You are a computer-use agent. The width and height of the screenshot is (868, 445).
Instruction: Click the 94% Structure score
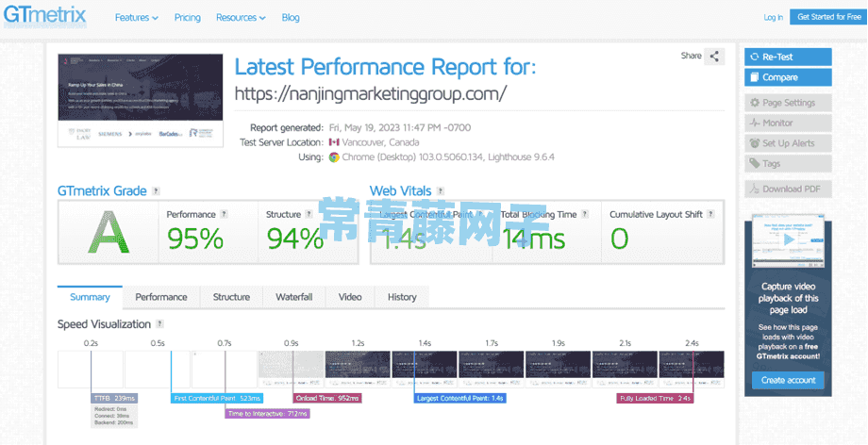(x=294, y=239)
